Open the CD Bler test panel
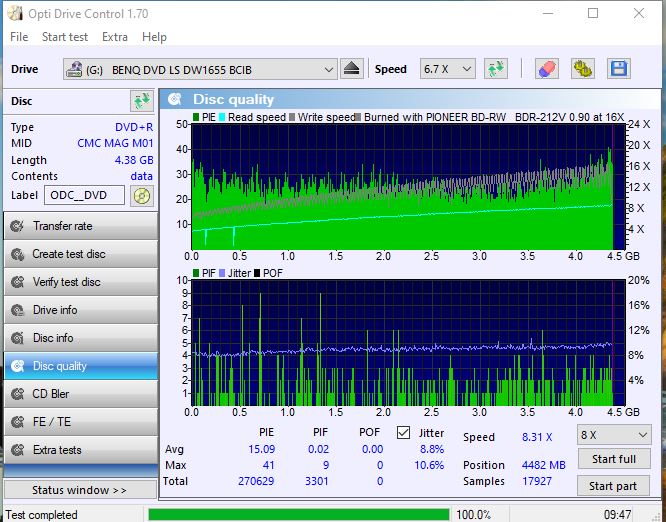Image resolution: width=666 pixels, height=522 pixels. click(x=80, y=394)
